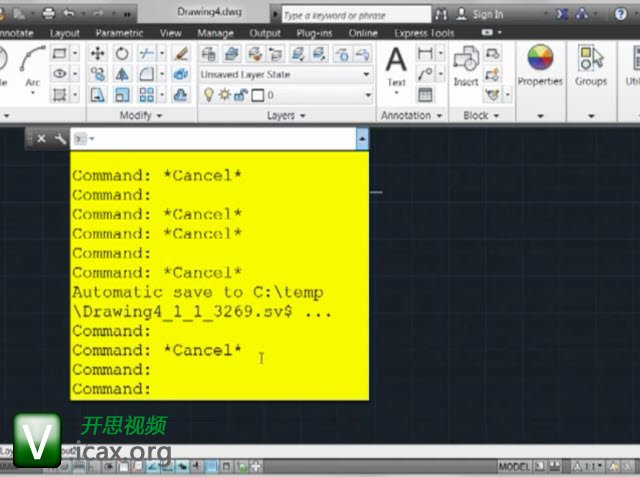Select the Arc drawing tool
The width and height of the screenshot is (640, 477).
[33, 67]
